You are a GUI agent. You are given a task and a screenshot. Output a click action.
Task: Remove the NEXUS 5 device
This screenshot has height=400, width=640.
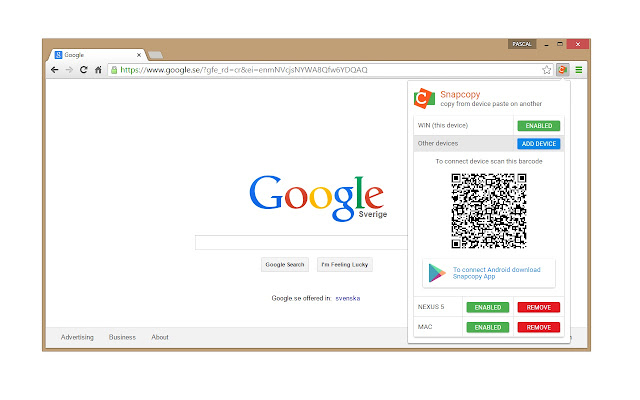tap(539, 307)
